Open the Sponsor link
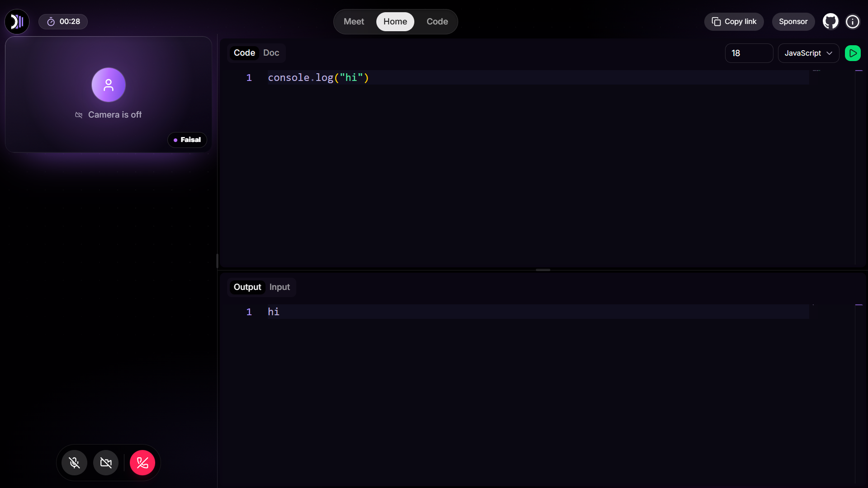Viewport: 868px width, 488px height. (793, 22)
